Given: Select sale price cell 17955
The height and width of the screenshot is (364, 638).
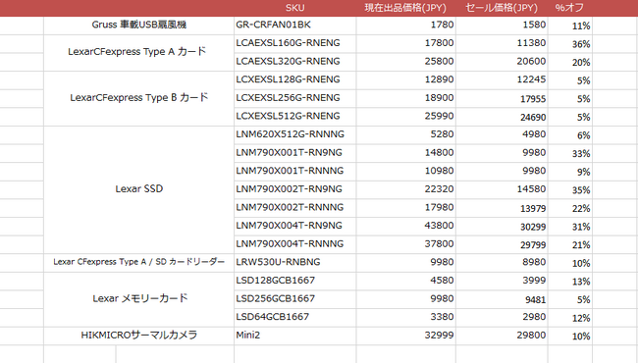Looking at the screenshot, I should tap(502, 98).
